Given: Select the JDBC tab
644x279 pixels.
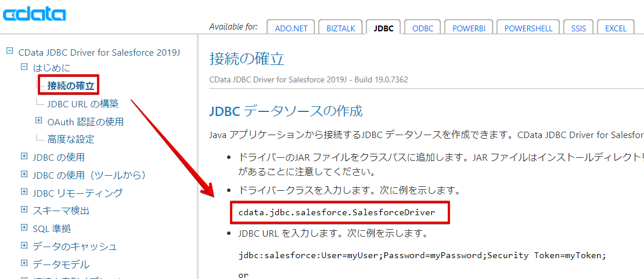Looking at the screenshot, I should click(x=384, y=27).
